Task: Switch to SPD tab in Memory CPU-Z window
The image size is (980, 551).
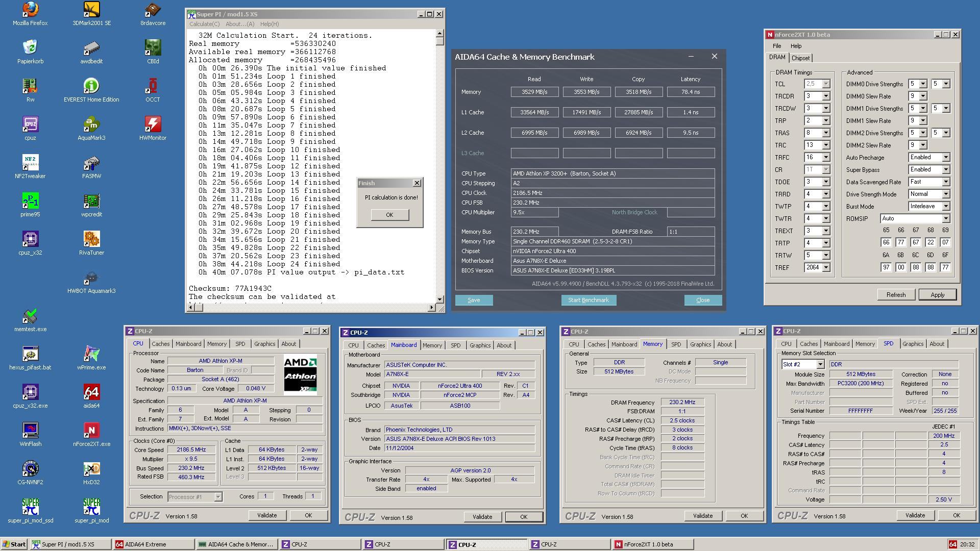Action: [676, 344]
